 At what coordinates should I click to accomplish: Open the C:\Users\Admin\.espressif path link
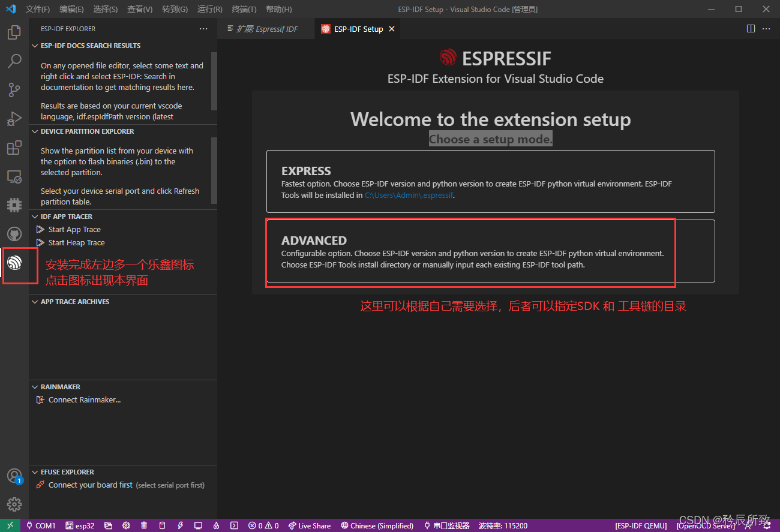click(409, 195)
